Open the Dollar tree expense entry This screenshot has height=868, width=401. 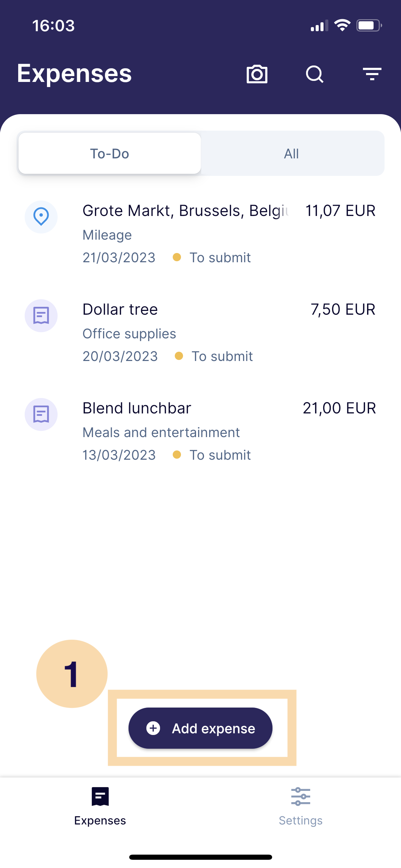tap(121, 310)
